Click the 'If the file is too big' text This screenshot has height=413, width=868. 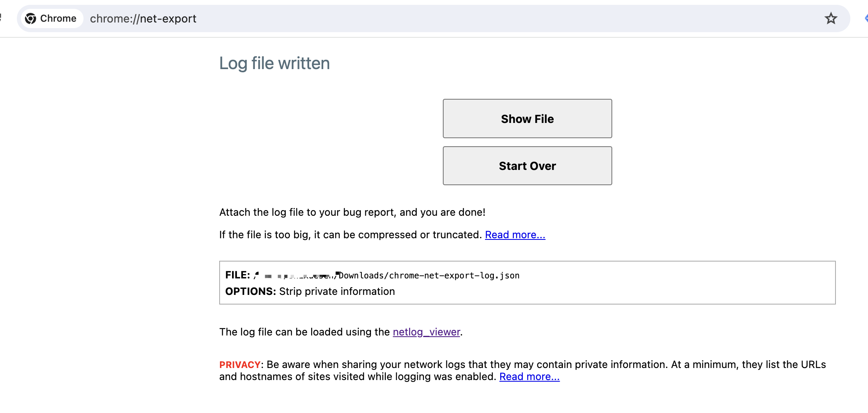[350, 235]
